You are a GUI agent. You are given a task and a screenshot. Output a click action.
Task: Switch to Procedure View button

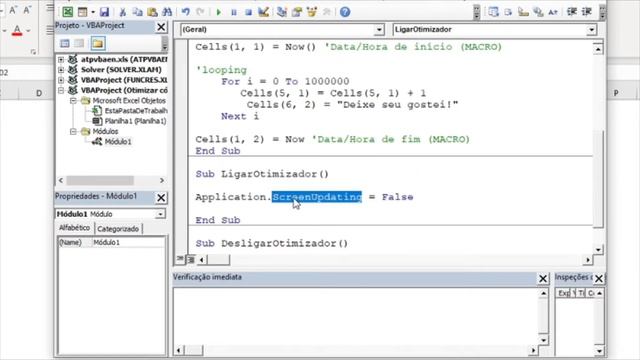[180, 259]
